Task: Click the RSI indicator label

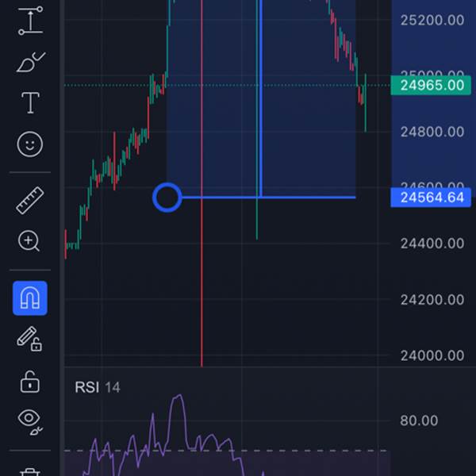Action: click(x=86, y=387)
